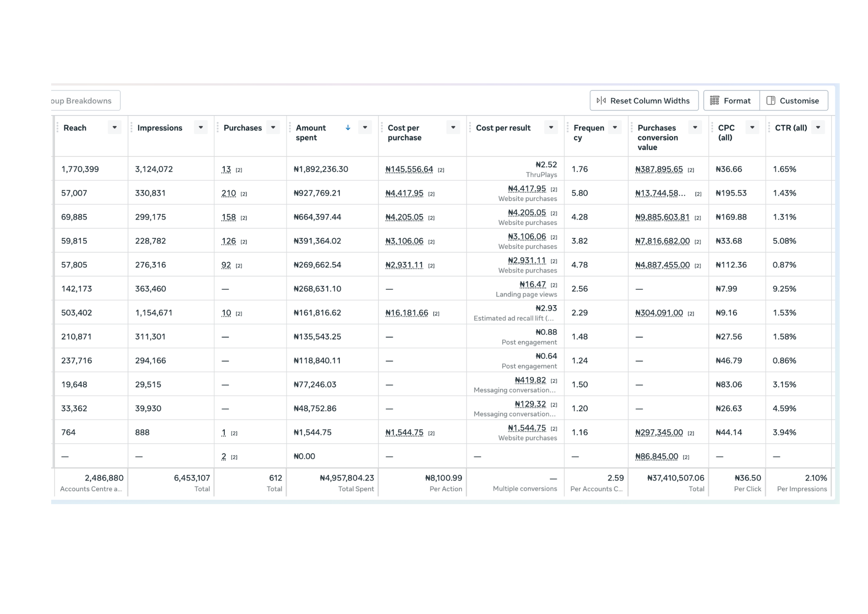Click the Impressions column header label
The image size is (868, 614).
pos(160,128)
